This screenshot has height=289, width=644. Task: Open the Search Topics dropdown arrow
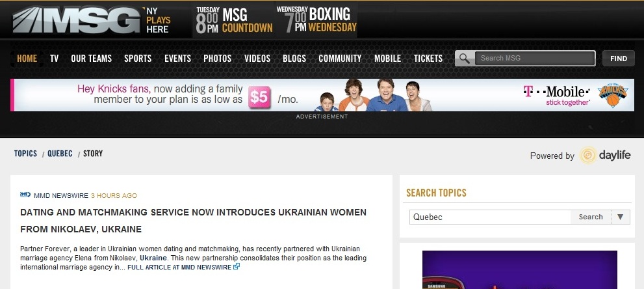pos(621,217)
